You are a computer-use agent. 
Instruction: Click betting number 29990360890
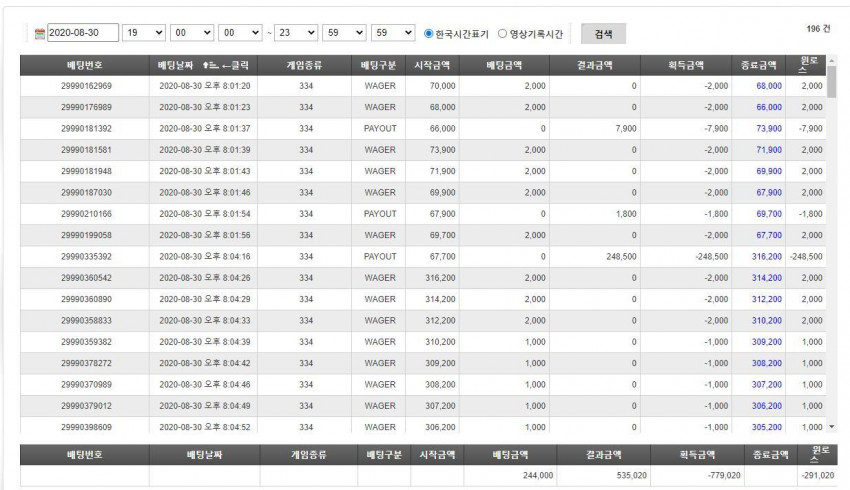[86, 299]
